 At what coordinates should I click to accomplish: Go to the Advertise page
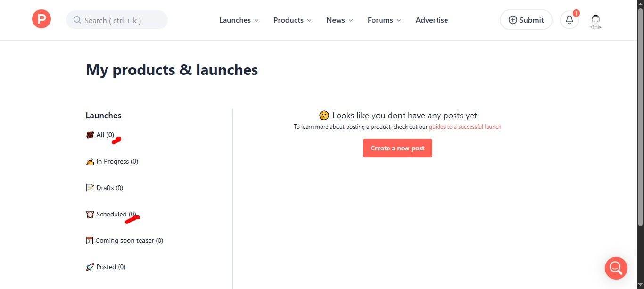pos(432,20)
